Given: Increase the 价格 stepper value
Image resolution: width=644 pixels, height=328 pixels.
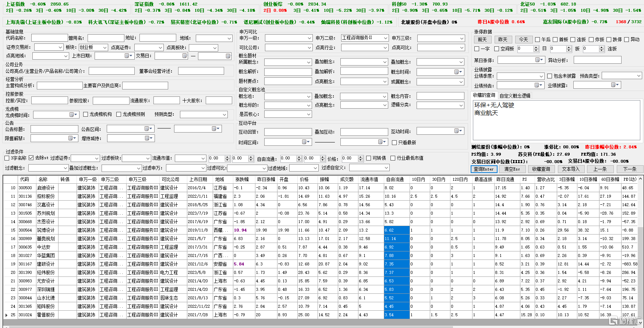Looking at the screenshot, I should point(360,157).
